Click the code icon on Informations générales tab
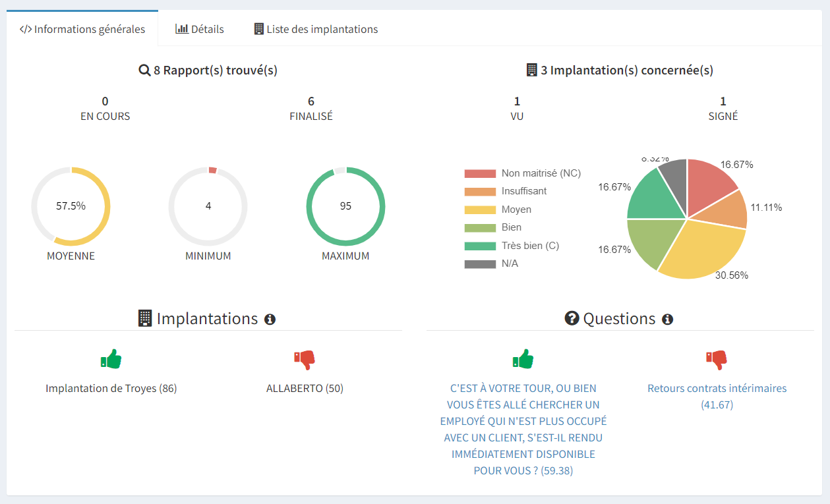Image resolution: width=830 pixels, height=504 pixels. (x=26, y=29)
